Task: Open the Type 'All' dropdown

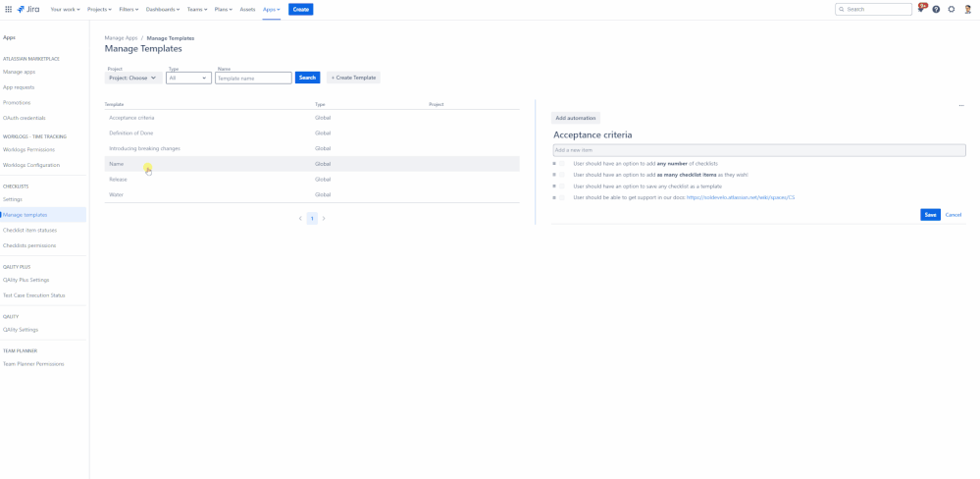Action: 188,79
